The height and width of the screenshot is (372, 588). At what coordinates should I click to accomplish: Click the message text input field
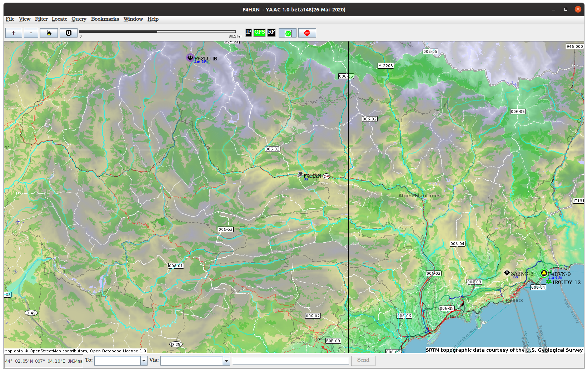tap(290, 361)
